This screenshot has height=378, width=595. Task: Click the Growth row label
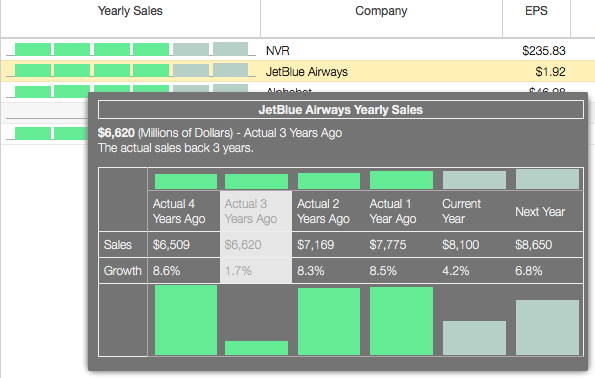click(x=123, y=271)
